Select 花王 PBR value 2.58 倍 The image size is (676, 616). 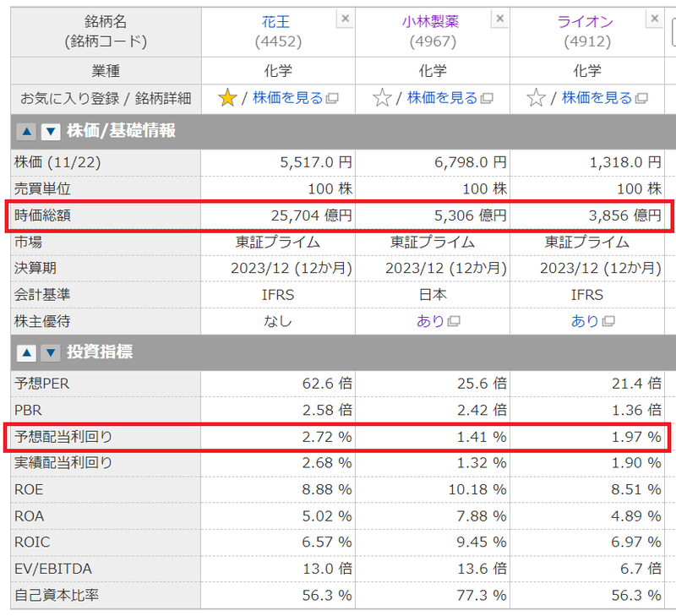click(327, 411)
